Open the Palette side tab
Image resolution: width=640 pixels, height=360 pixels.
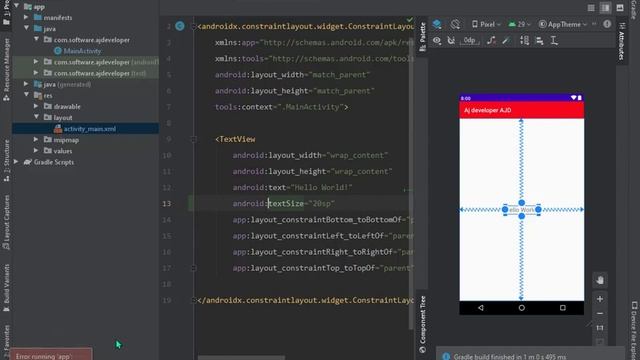click(x=422, y=37)
